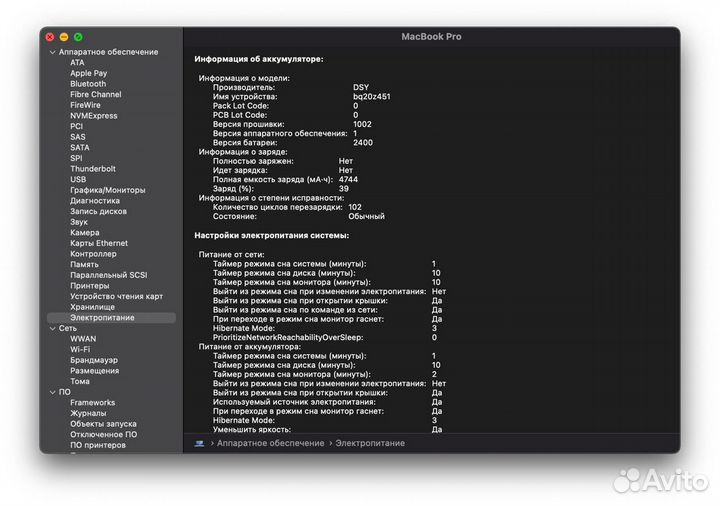Select SATA in the sidebar

(79, 147)
